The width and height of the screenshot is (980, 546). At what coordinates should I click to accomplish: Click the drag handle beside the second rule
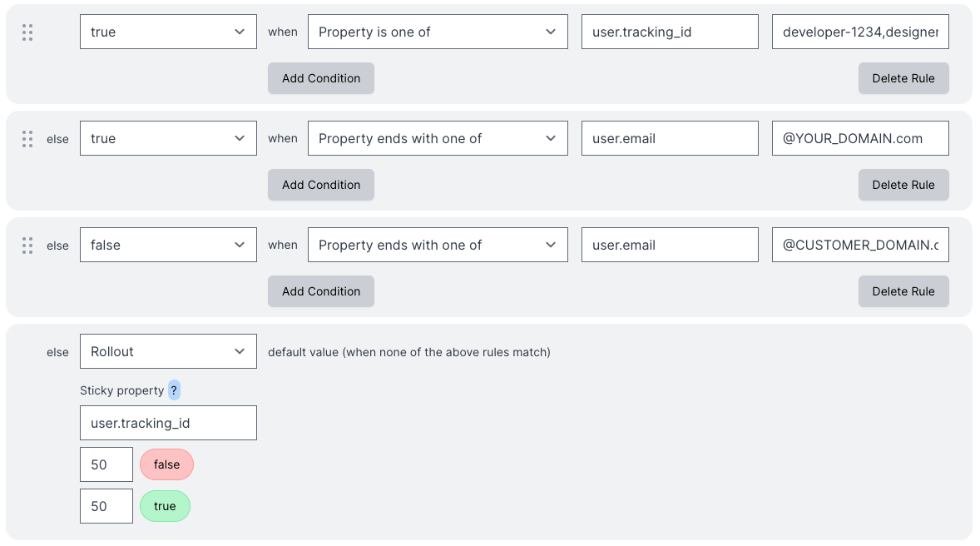(27, 138)
